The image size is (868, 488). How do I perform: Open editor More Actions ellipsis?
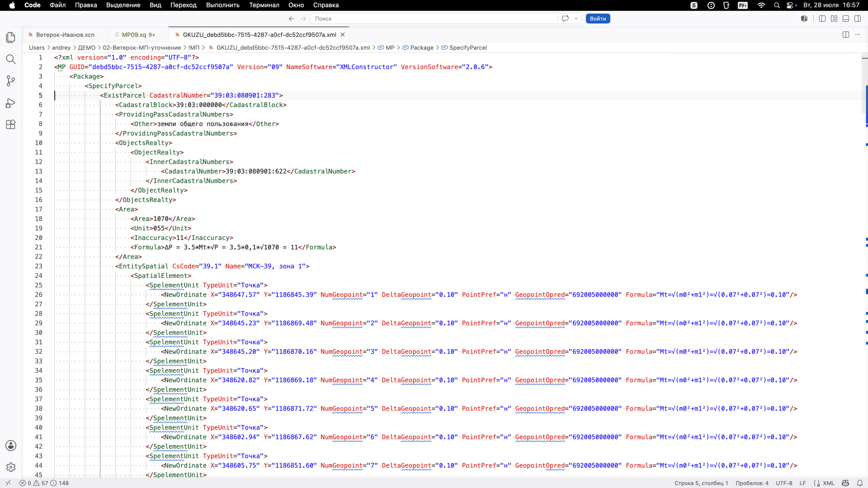(x=857, y=35)
